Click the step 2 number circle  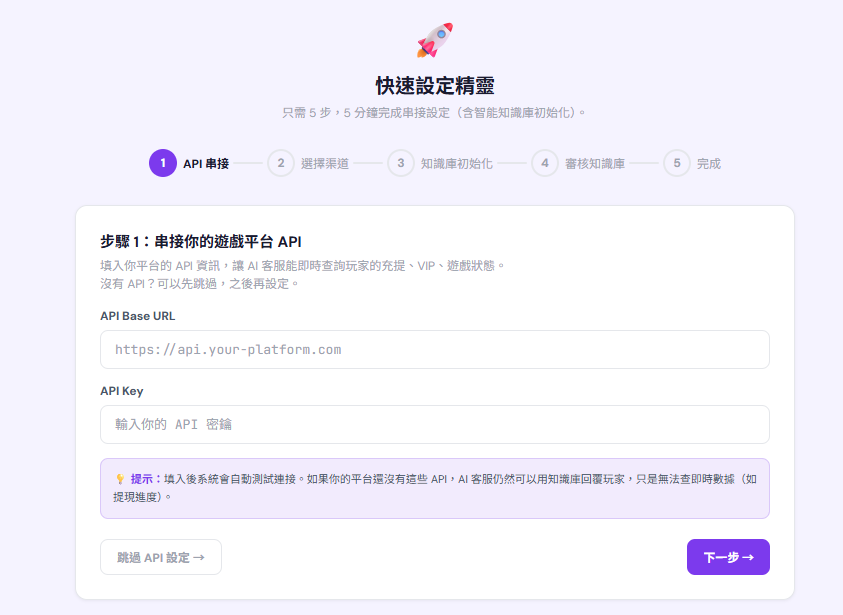281,163
